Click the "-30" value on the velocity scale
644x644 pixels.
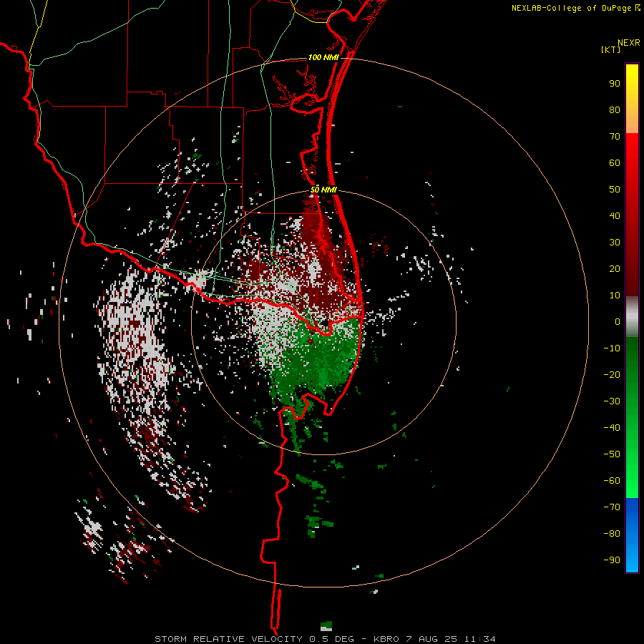coord(612,401)
